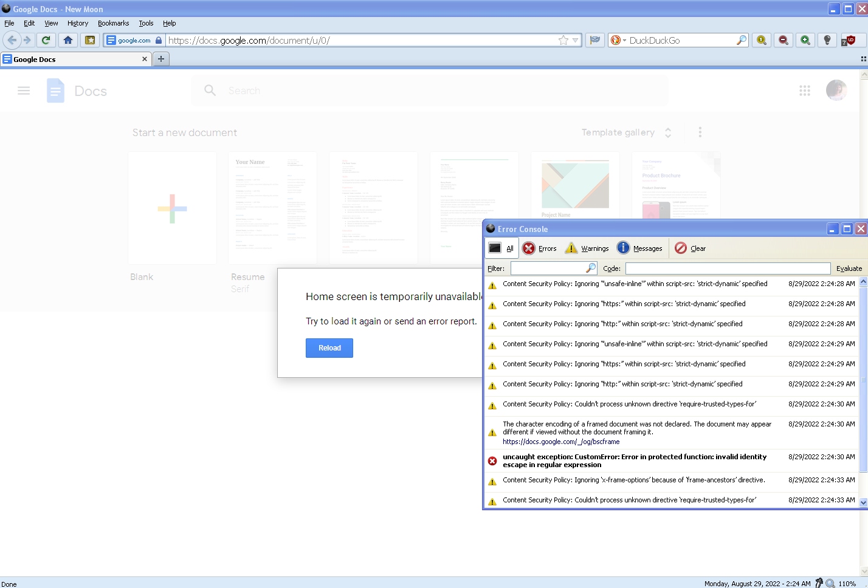868x588 pixels.
Task: Click the magnifier icon in Docs search
Action: click(x=210, y=91)
